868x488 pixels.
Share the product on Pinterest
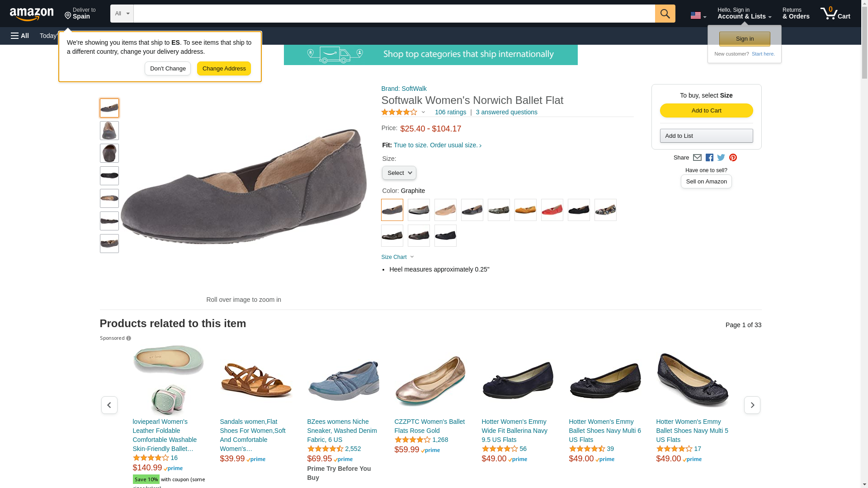[733, 158]
